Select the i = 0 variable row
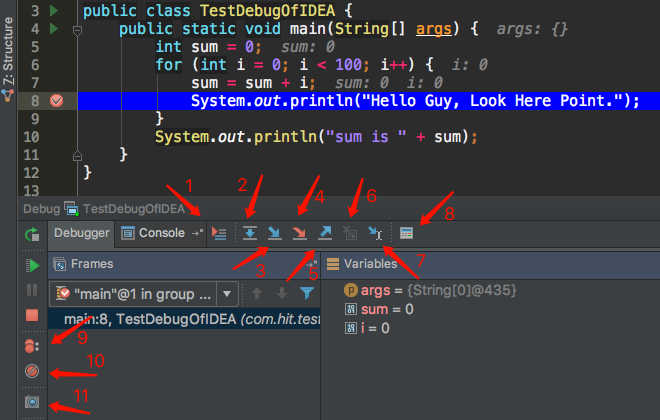660x420 pixels. (367, 328)
